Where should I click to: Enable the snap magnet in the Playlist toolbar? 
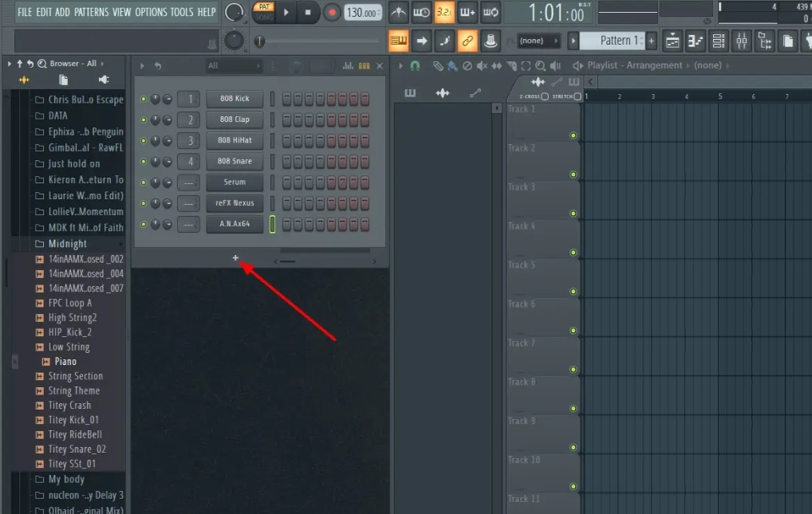[415, 65]
